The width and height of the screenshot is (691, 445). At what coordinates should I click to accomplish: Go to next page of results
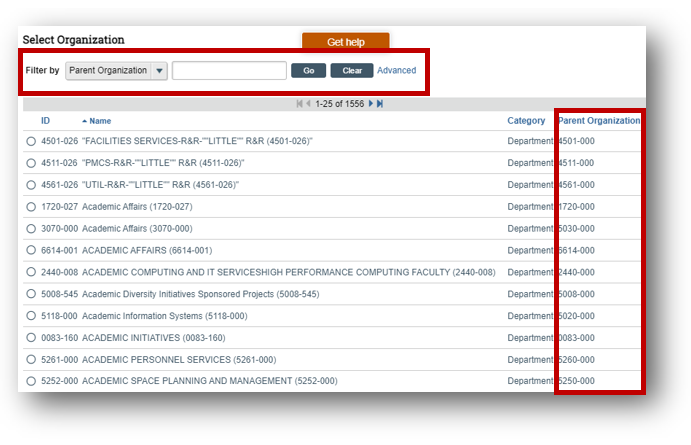coord(371,104)
